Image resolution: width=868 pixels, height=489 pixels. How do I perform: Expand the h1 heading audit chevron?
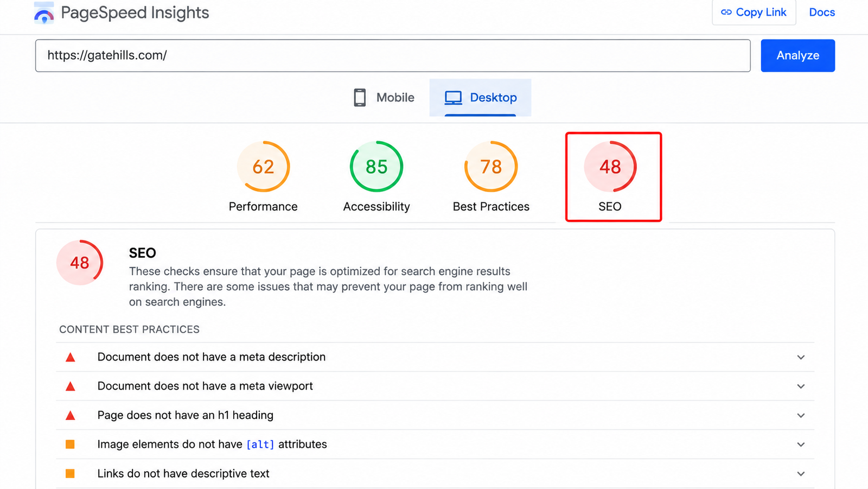pyautogui.click(x=801, y=416)
